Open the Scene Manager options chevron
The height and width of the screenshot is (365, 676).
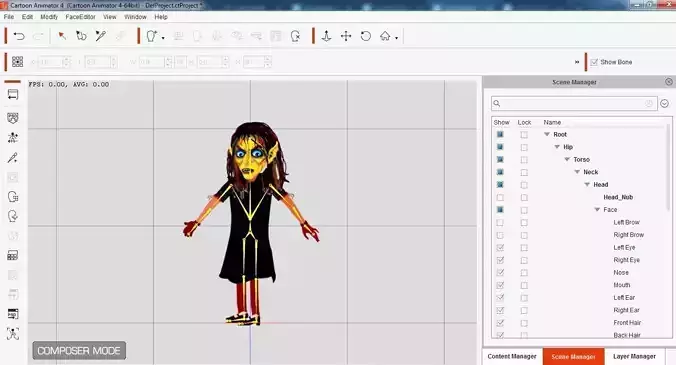point(664,103)
